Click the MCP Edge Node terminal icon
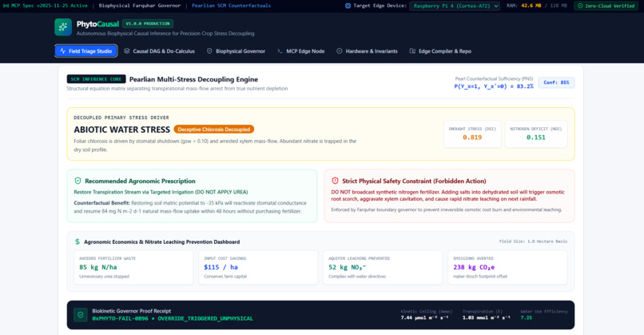The width and height of the screenshot is (644, 335). (280, 51)
